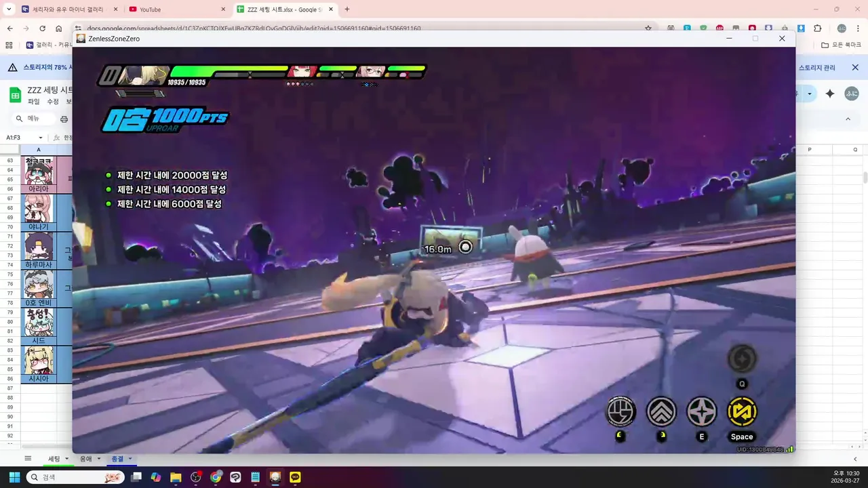Reload the page in Chrome
This screenshot has height=488, width=868.
click(x=42, y=28)
